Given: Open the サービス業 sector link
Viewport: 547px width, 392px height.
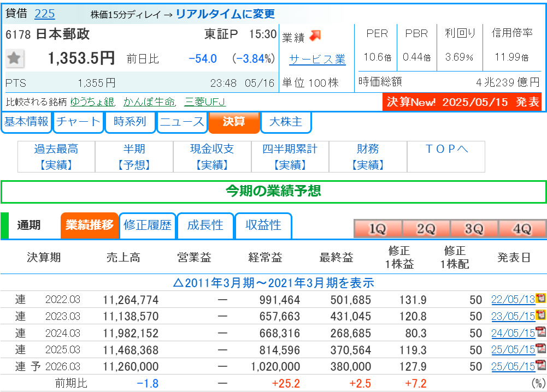Looking at the screenshot, I should pyautogui.click(x=317, y=59).
